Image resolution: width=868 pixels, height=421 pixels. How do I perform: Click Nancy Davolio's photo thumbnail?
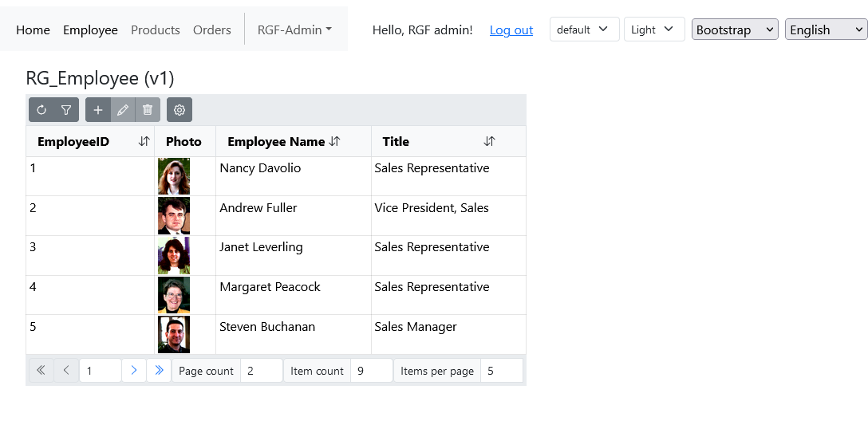pyautogui.click(x=174, y=176)
